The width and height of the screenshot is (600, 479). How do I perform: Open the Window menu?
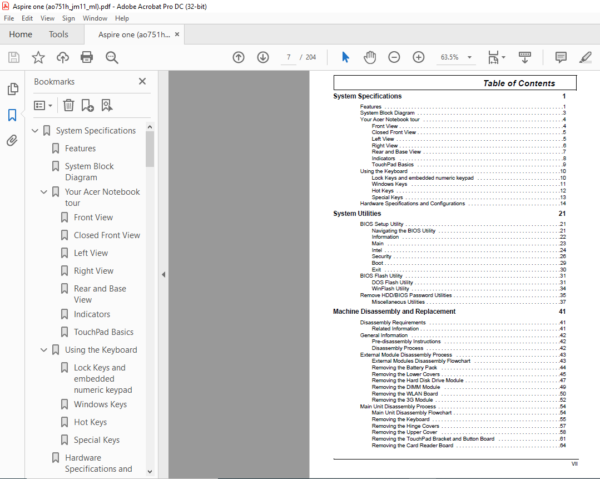(95, 18)
